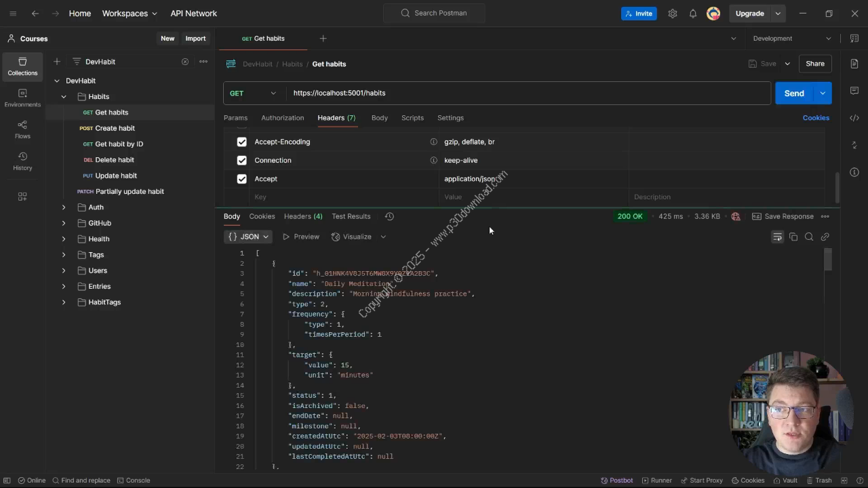This screenshot has width=868, height=488.
Task: Uncheck the Accept-Encoding header
Action: 241,142
